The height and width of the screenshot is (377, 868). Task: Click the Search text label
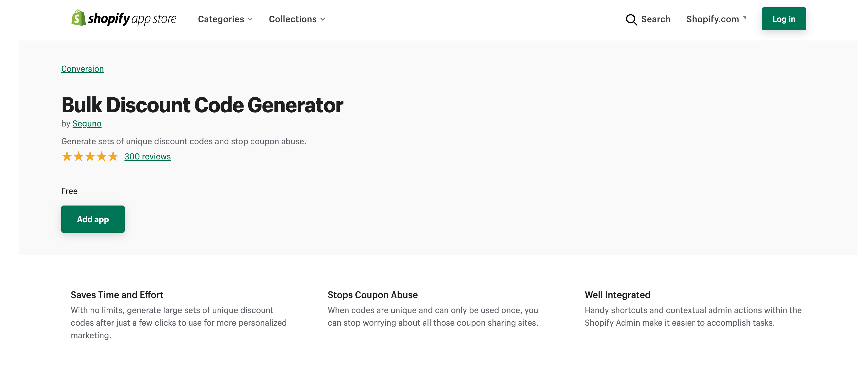coord(655,19)
